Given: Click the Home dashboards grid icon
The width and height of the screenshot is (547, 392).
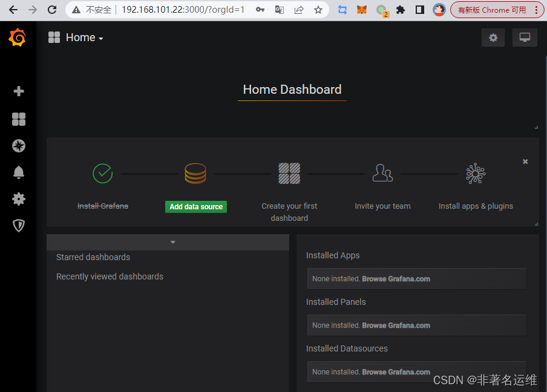Looking at the screenshot, I should 54,38.
